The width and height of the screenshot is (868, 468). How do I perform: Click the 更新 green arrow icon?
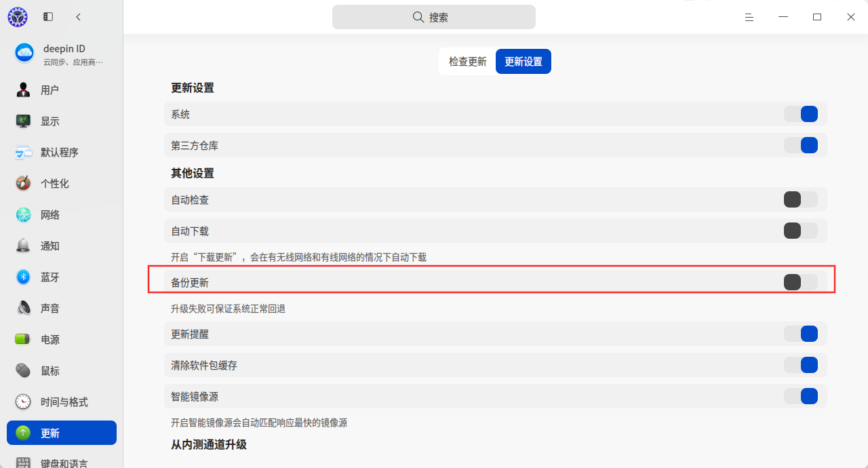pyautogui.click(x=24, y=433)
